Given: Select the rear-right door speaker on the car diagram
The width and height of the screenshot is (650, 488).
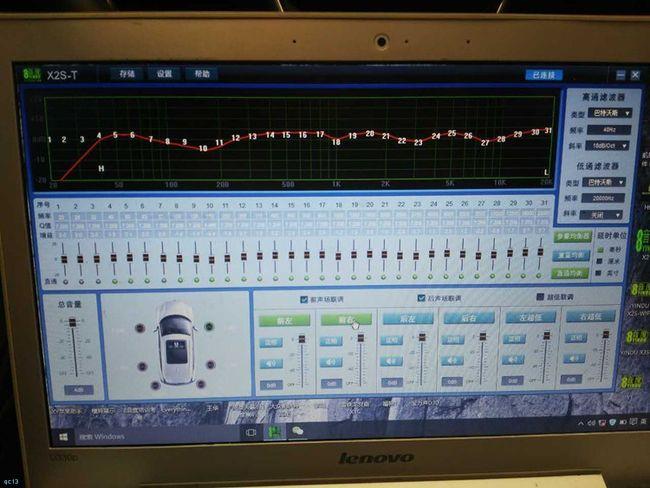Looking at the screenshot, I should pos(211,365).
